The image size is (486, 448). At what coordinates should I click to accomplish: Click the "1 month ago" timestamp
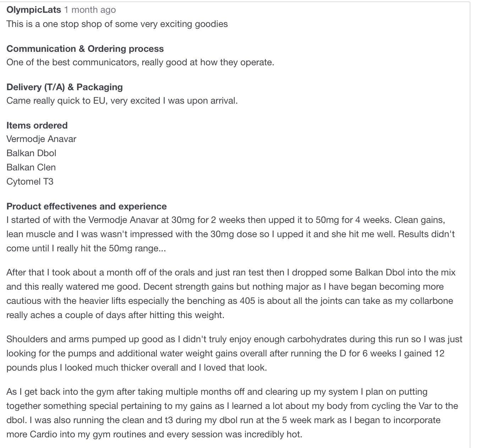90,10
